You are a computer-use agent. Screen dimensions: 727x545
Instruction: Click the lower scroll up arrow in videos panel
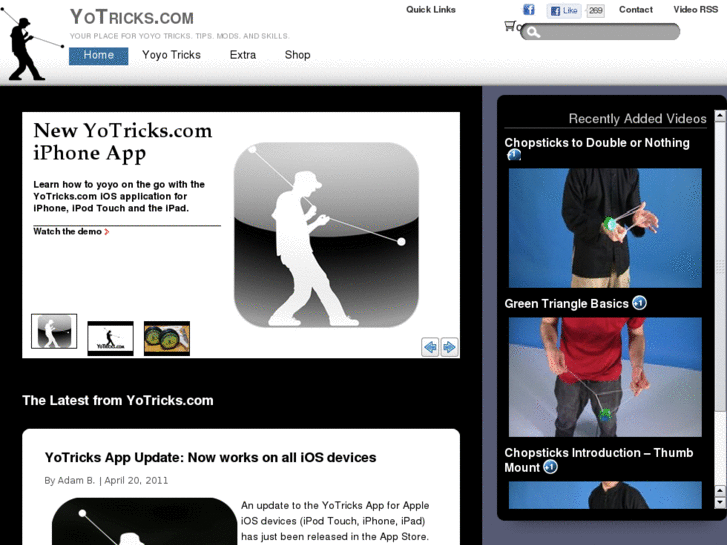720,491
